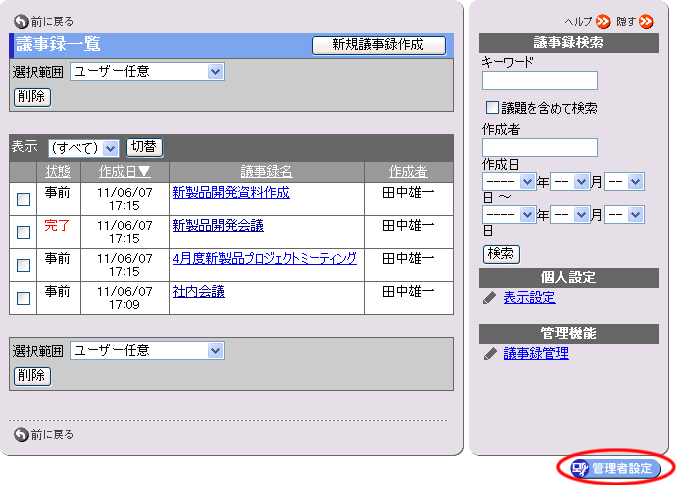Open the 表示 filter dropdown
The width and height of the screenshot is (684, 485).
pyautogui.click(x=84, y=148)
